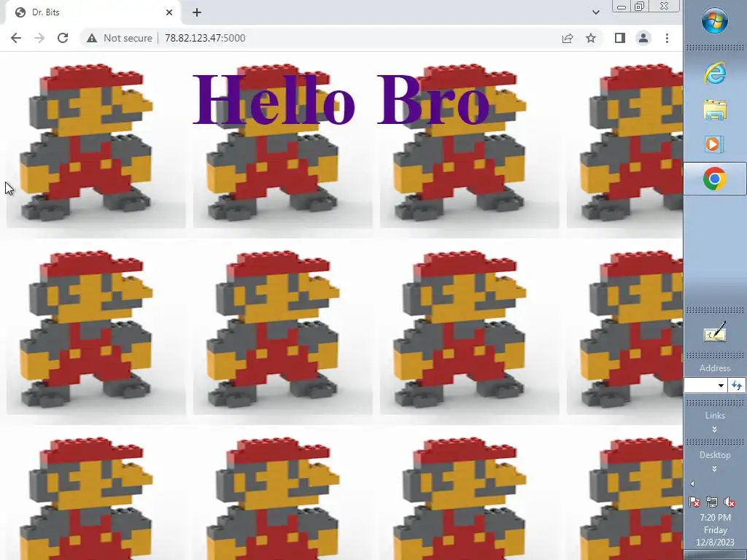The height and width of the screenshot is (560, 747).
Task: Share this page icon
Action: [x=568, y=38]
